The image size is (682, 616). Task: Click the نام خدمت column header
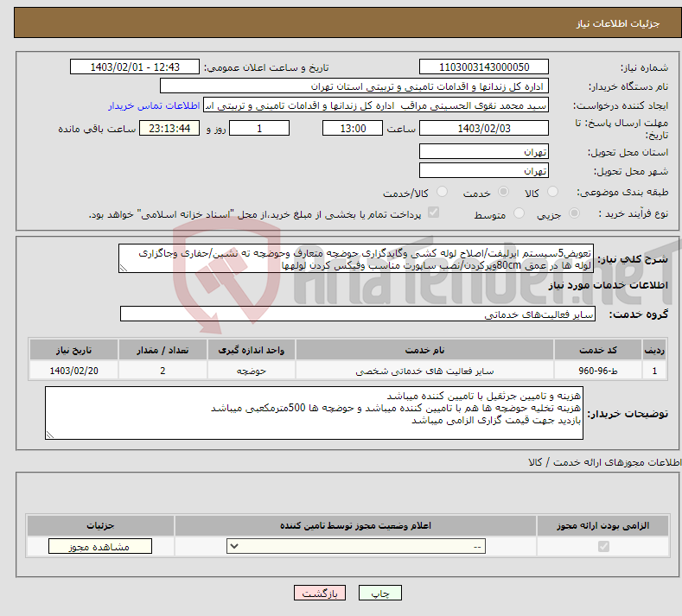coord(424,350)
